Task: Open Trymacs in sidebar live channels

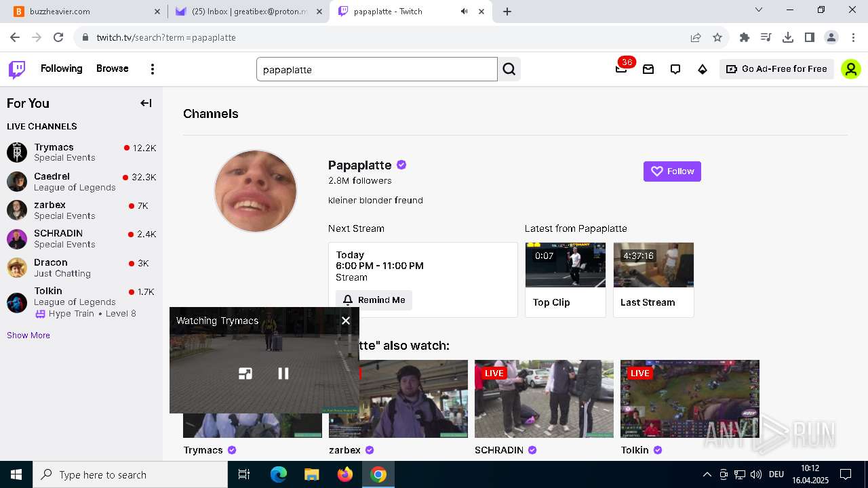Action: point(81,152)
